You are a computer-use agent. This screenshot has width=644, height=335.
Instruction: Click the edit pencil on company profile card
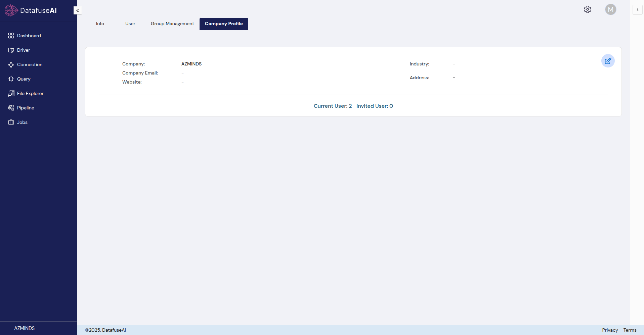[x=608, y=61]
